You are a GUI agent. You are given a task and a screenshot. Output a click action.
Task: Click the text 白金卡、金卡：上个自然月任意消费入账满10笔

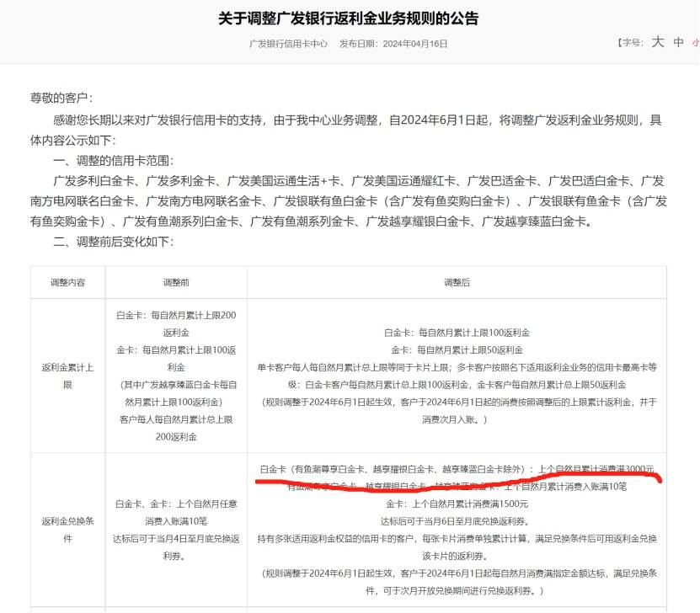(x=176, y=512)
